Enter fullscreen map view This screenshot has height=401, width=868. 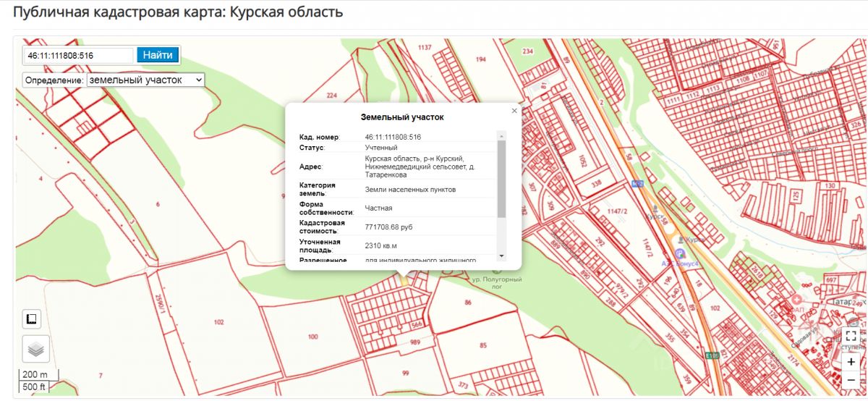pos(851,336)
